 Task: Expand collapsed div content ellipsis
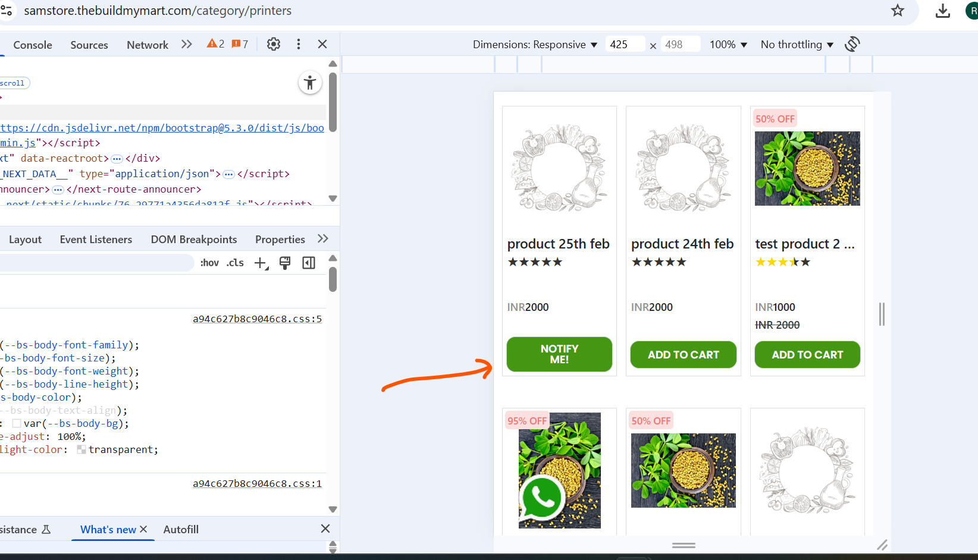click(x=117, y=159)
